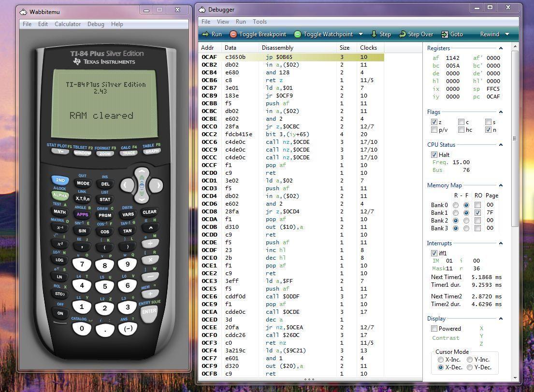
Task: Toggle the n flag checkbox
Action: (488, 130)
